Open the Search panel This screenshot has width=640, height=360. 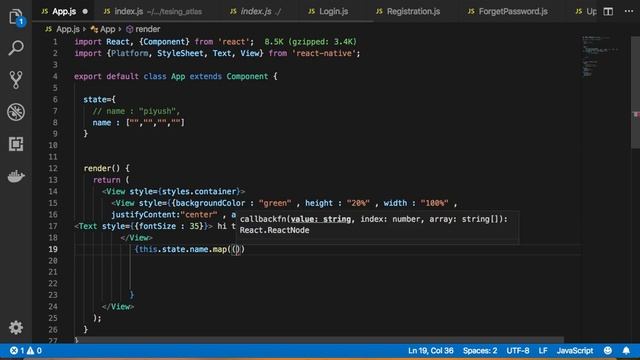(x=16, y=48)
